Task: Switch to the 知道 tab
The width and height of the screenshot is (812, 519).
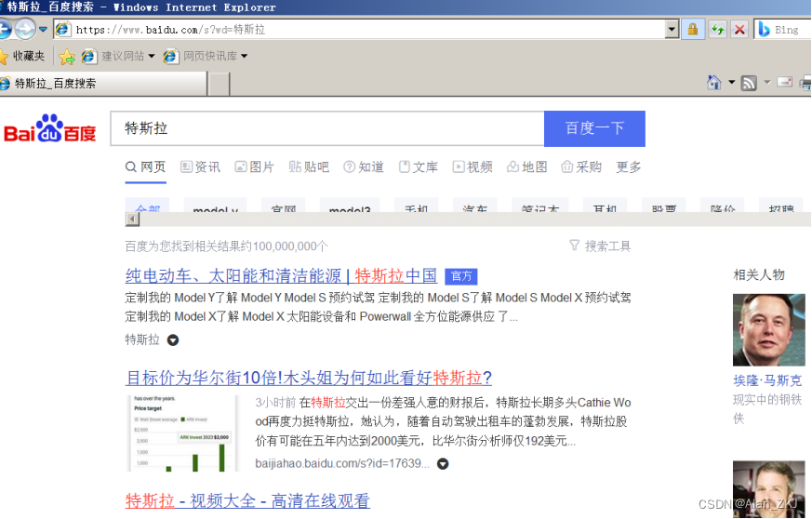Action: (x=364, y=166)
